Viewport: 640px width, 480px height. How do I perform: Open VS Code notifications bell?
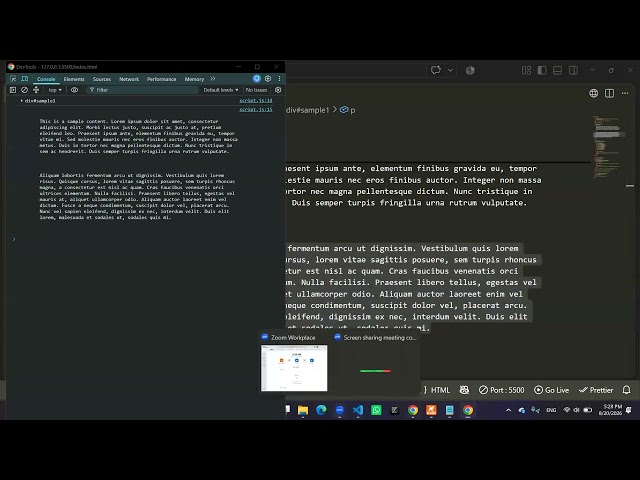(x=627, y=390)
